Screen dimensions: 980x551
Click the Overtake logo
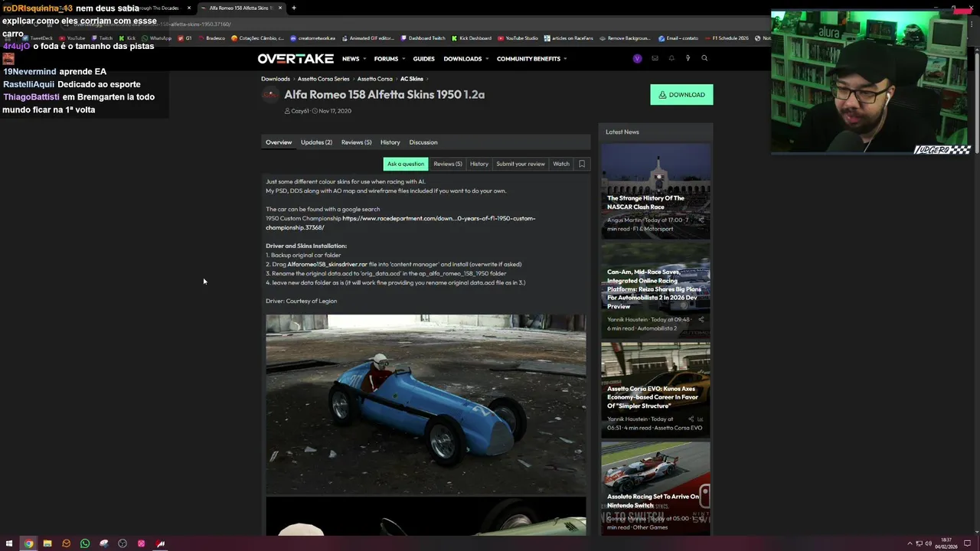pos(296,59)
